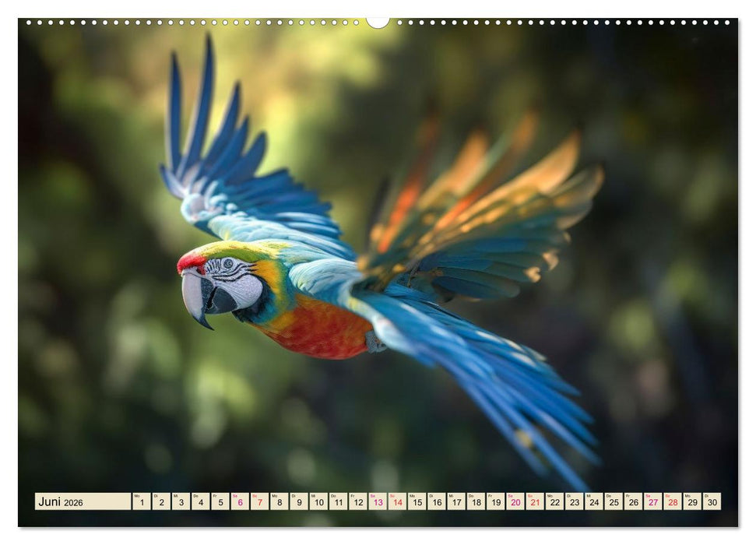Click the red Sunday date 7

click(260, 504)
